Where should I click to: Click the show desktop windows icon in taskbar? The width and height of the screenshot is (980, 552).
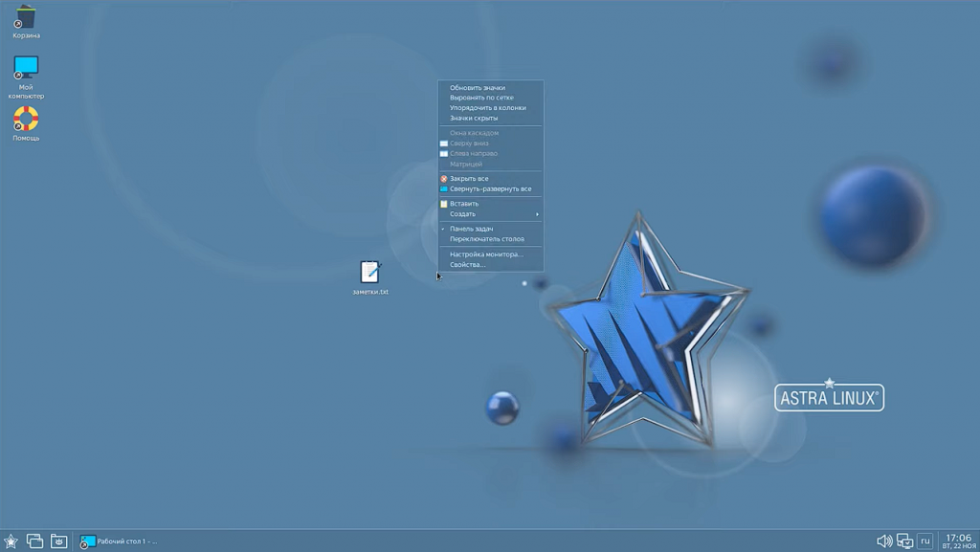(34, 541)
